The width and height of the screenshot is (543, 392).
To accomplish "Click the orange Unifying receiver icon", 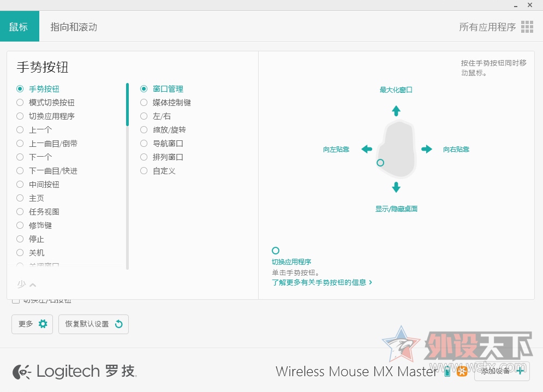I will coord(461,371).
